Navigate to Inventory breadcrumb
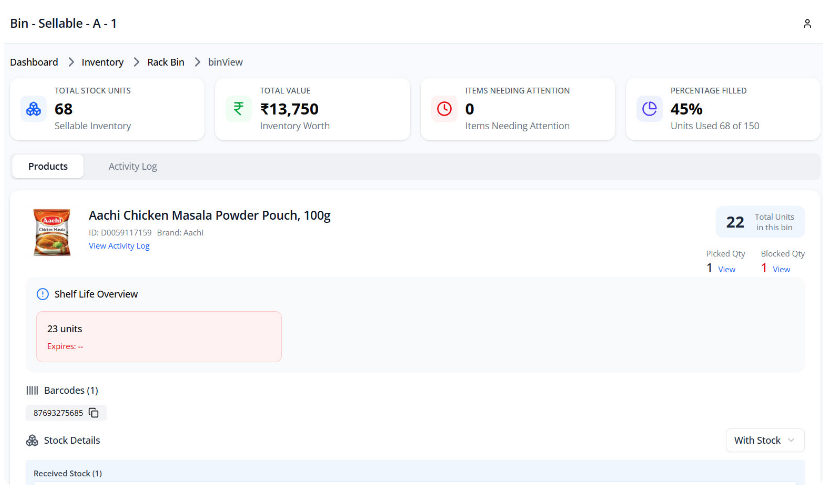826x490 pixels. click(103, 62)
